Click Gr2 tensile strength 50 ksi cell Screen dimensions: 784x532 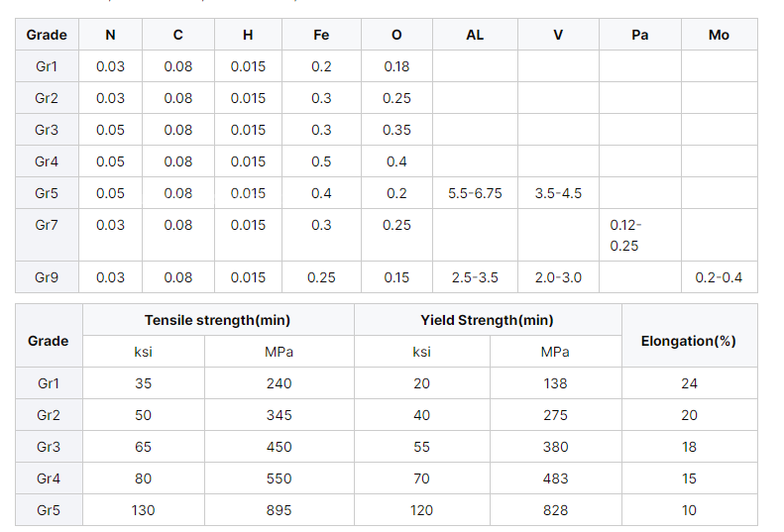tap(143, 415)
